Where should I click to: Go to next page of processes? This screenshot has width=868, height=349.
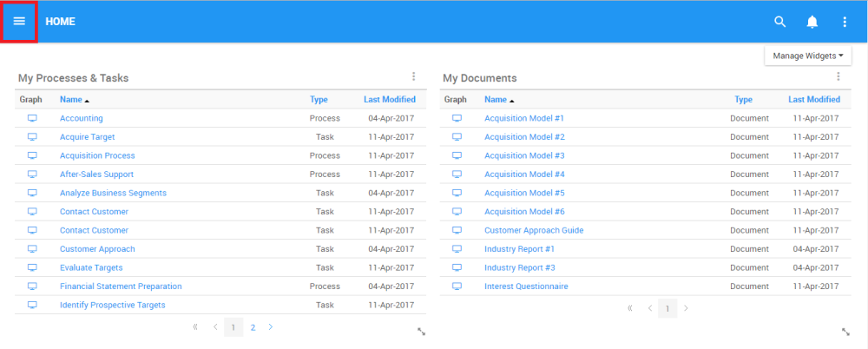[271, 327]
